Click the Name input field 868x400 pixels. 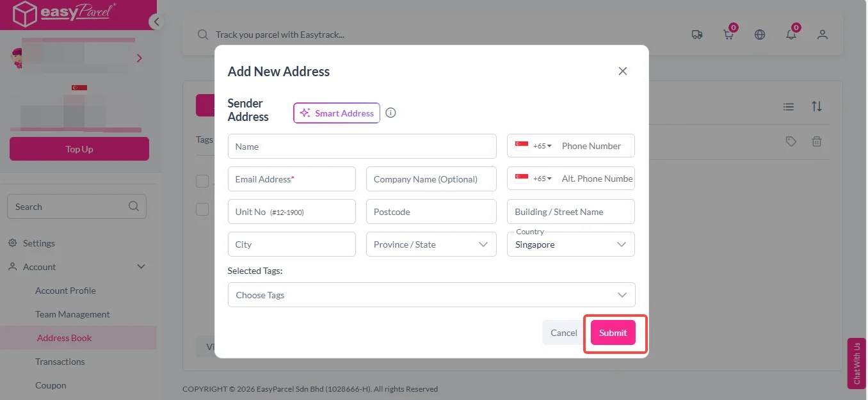pos(362,146)
